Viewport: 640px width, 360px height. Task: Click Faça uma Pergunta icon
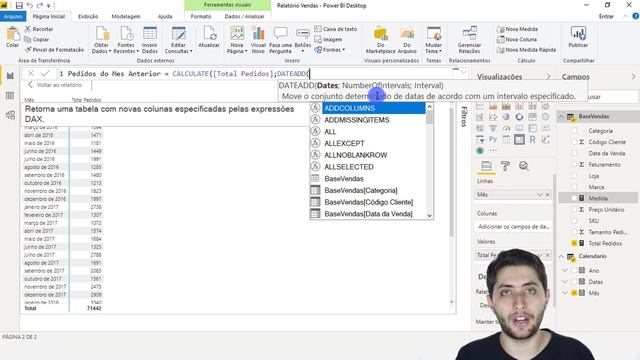point(280,34)
